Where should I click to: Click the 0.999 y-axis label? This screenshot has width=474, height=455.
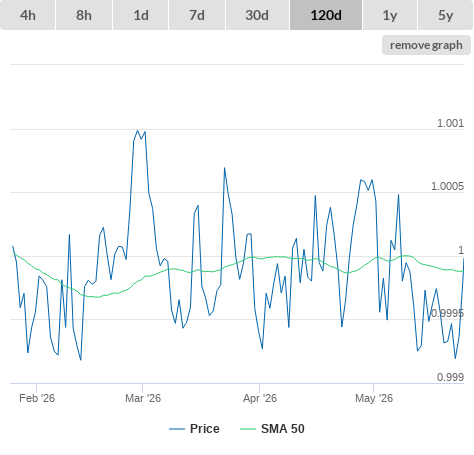click(450, 377)
